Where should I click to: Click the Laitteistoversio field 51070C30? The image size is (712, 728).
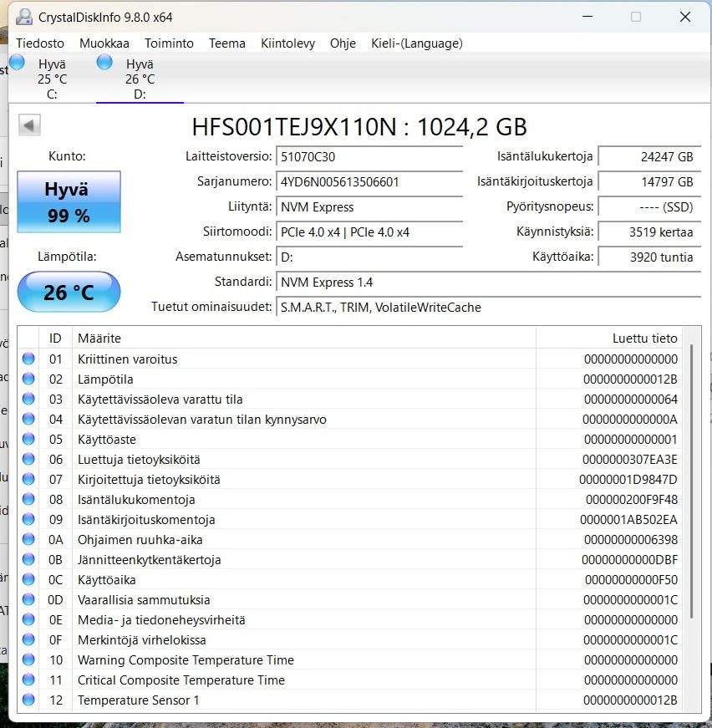tap(369, 156)
